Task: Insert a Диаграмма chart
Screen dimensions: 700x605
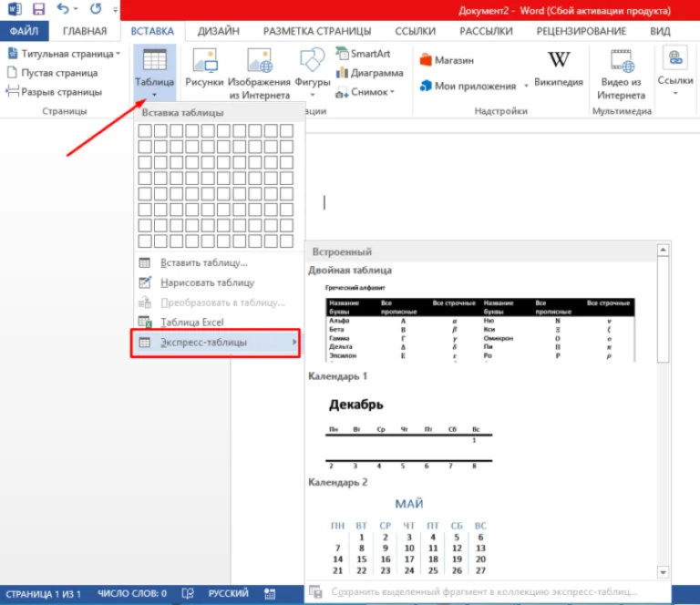Action: [370, 73]
